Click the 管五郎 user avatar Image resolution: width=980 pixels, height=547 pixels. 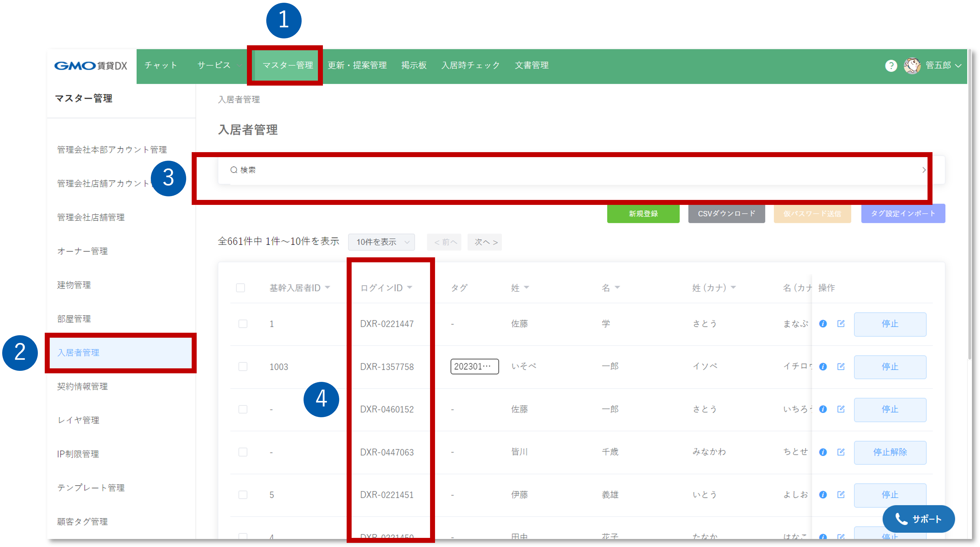[x=912, y=66]
